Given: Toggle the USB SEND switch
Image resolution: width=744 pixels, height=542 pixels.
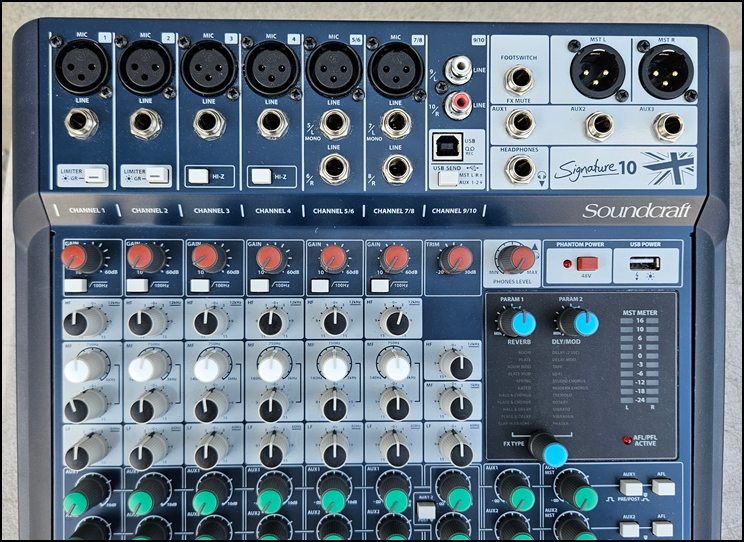Looking at the screenshot, I should pyautogui.click(x=447, y=179).
